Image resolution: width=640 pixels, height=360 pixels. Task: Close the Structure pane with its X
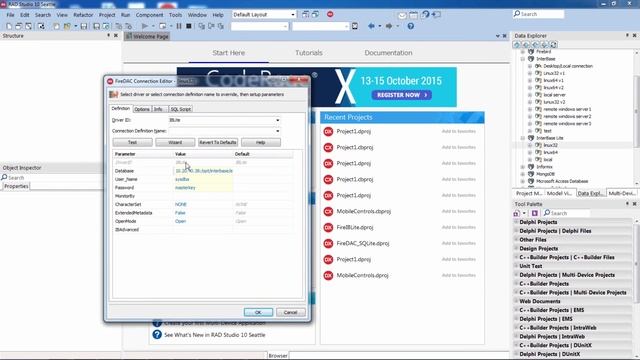pyautogui.click(x=116, y=36)
